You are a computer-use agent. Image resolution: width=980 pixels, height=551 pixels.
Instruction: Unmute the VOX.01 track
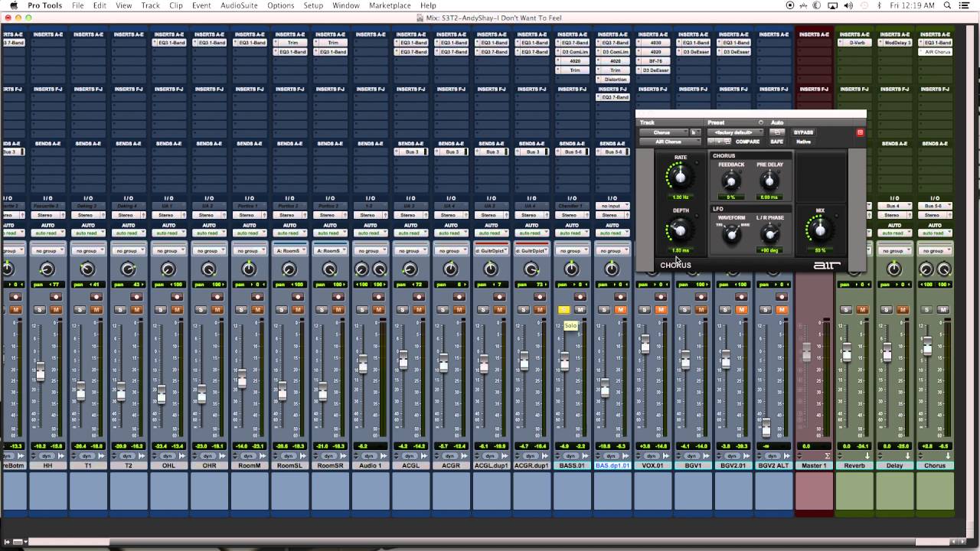[x=660, y=310]
